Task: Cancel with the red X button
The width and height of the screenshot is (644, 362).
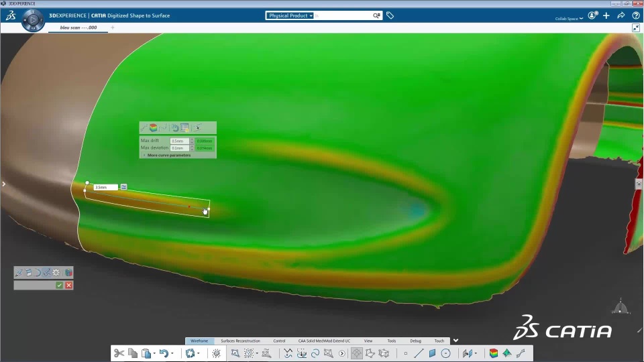Action: tap(68, 286)
